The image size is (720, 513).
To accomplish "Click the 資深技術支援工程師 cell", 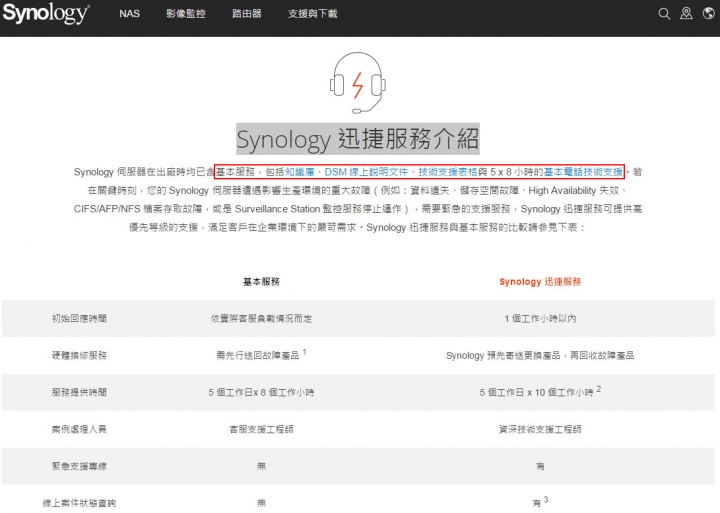I will coord(540,429).
